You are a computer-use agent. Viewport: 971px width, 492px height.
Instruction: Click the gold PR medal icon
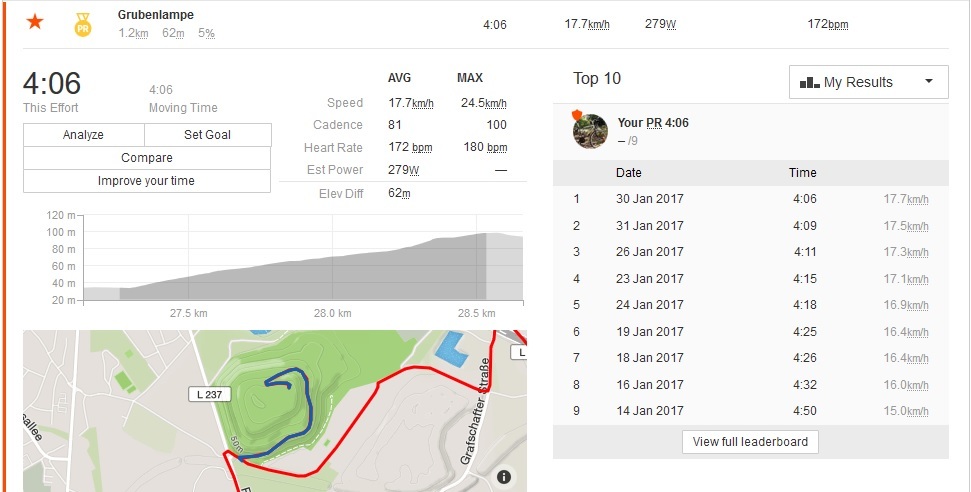coord(83,24)
